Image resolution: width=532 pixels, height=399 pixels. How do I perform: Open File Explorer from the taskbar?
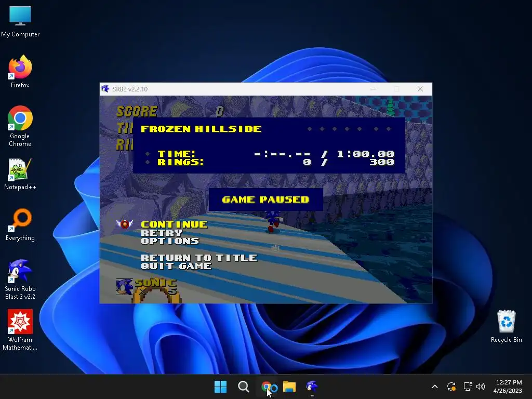tap(289, 387)
